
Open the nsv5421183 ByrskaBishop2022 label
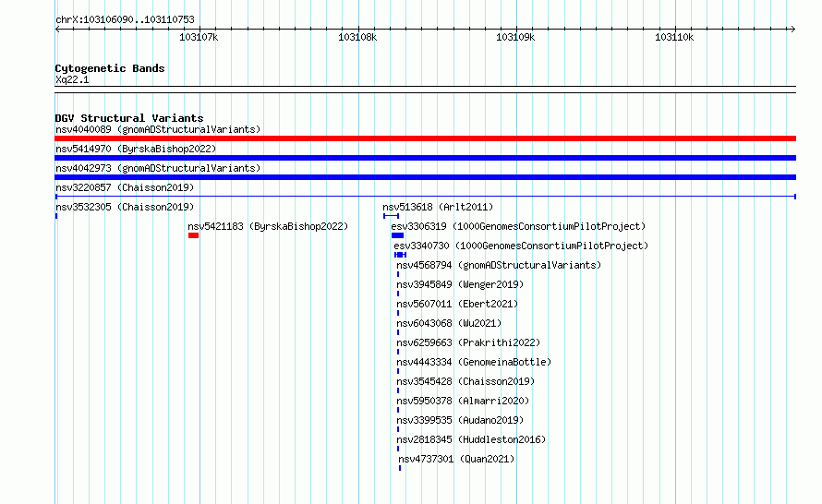(x=268, y=226)
